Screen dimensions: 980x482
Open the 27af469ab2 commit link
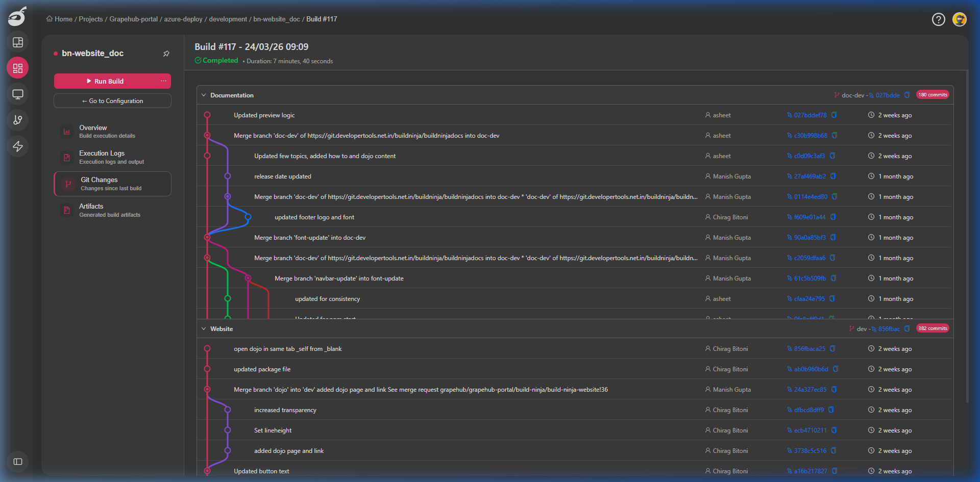point(810,176)
